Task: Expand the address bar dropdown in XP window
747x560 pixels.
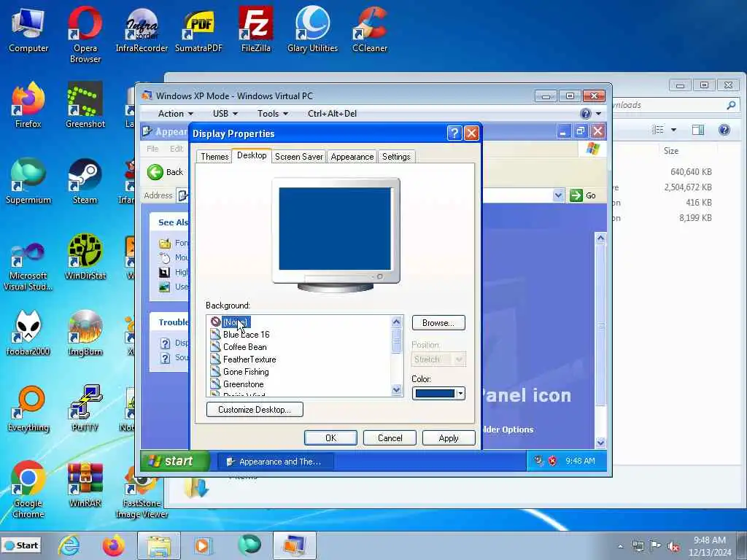Action: click(x=558, y=195)
